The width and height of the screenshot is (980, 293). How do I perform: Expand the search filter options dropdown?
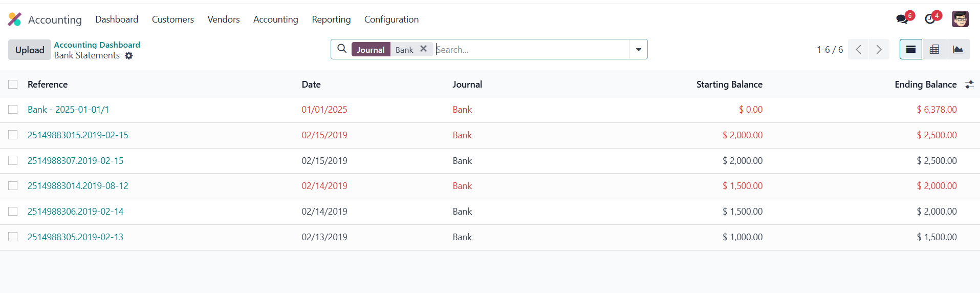638,50
